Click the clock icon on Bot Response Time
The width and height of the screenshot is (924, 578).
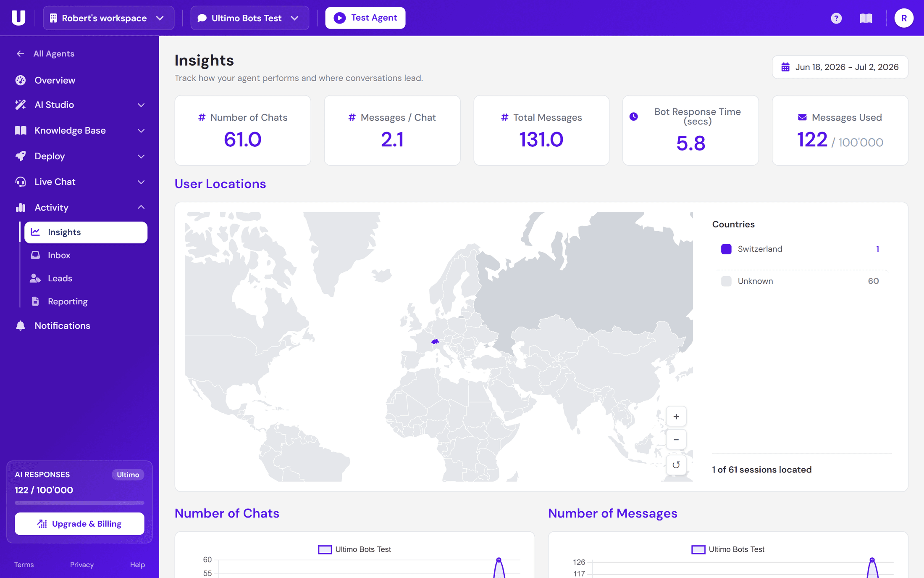(634, 116)
